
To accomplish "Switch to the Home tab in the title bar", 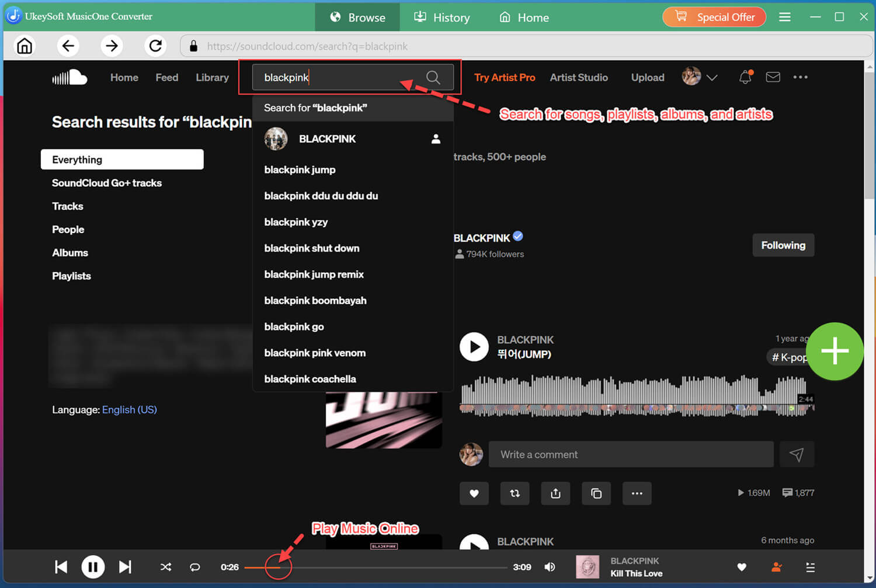I will click(524, 17).
